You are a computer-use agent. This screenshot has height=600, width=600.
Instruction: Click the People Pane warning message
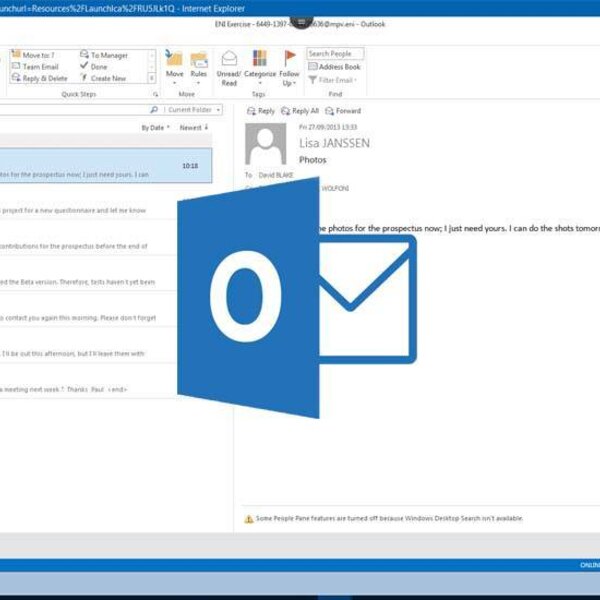[x=389, y=518]
